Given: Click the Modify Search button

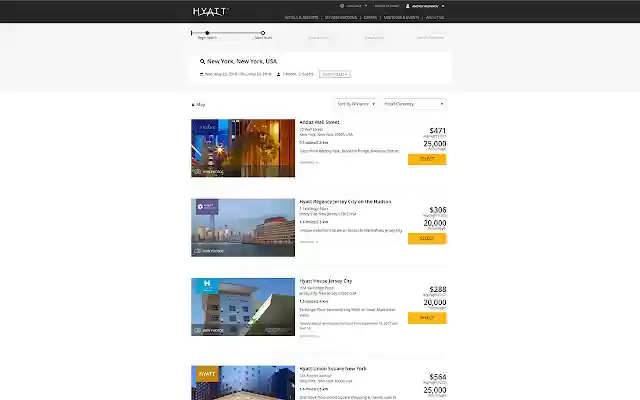Looking at the screenshot, I should [x=335, y=74].
